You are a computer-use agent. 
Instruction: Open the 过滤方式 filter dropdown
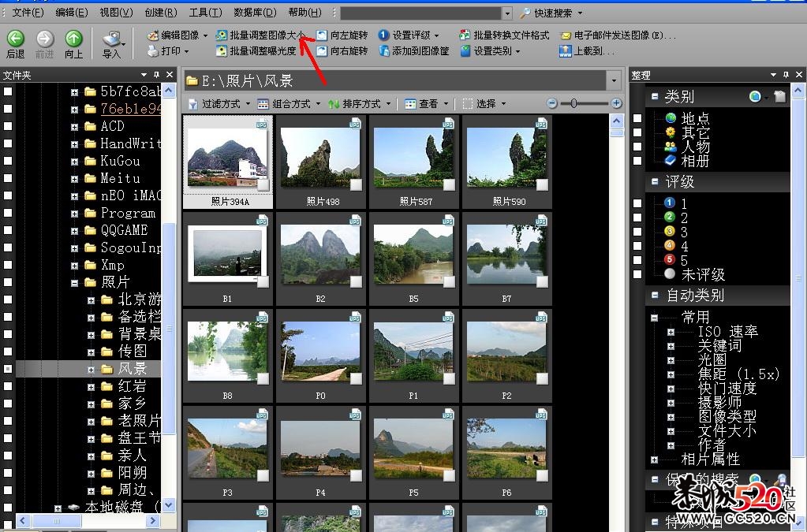point(220,103)
